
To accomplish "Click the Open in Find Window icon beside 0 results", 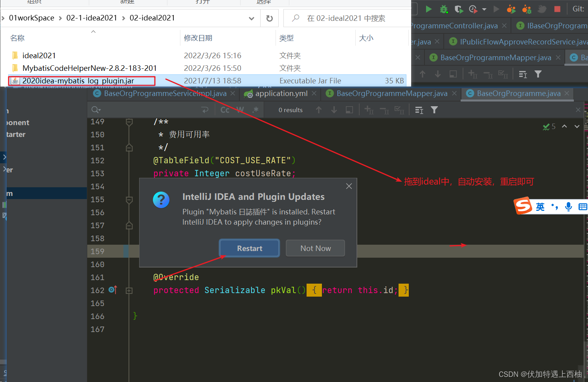I will 349,110.
